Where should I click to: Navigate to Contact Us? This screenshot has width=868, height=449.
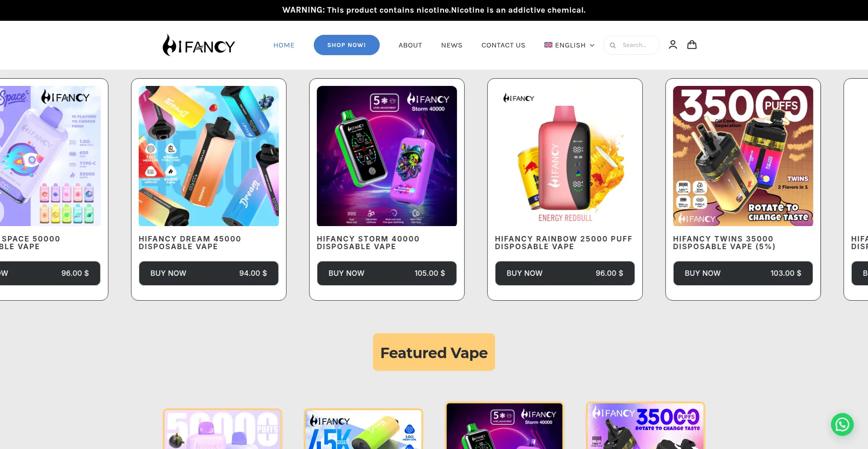503,45
